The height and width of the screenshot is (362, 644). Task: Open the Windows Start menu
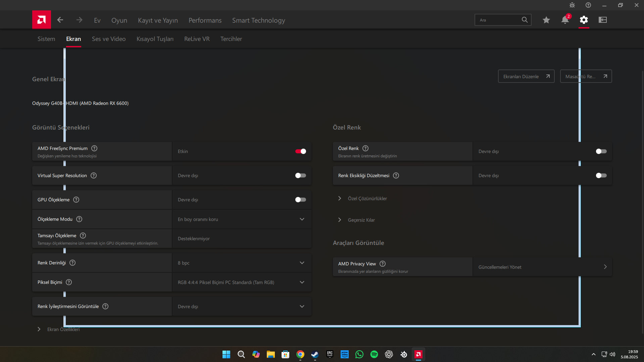point(227,354)
